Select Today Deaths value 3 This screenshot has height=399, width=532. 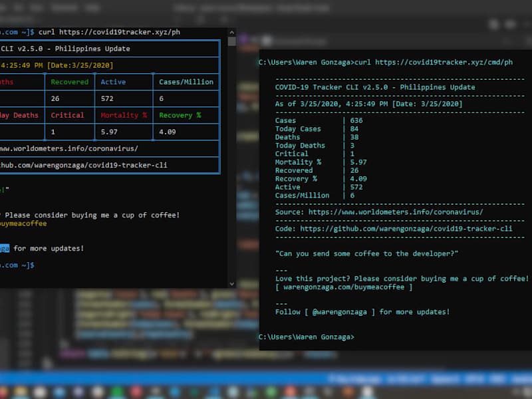[352, 146]
